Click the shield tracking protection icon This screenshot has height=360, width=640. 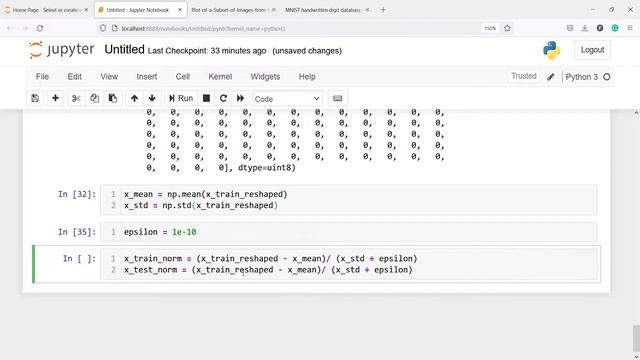coord(103,28)
